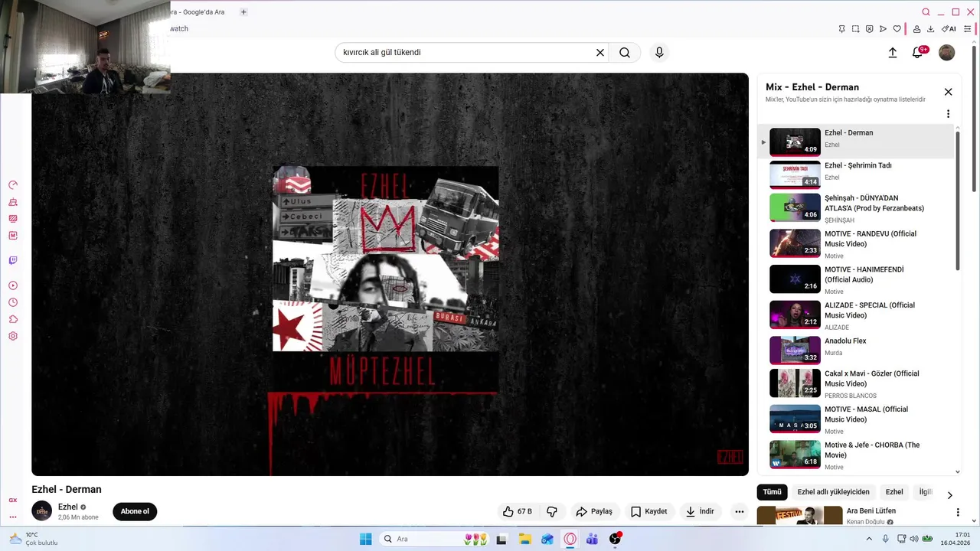Open the Player icon in sidebar
The height and width of the screenshot is (551, 980).
click(13, 285)
